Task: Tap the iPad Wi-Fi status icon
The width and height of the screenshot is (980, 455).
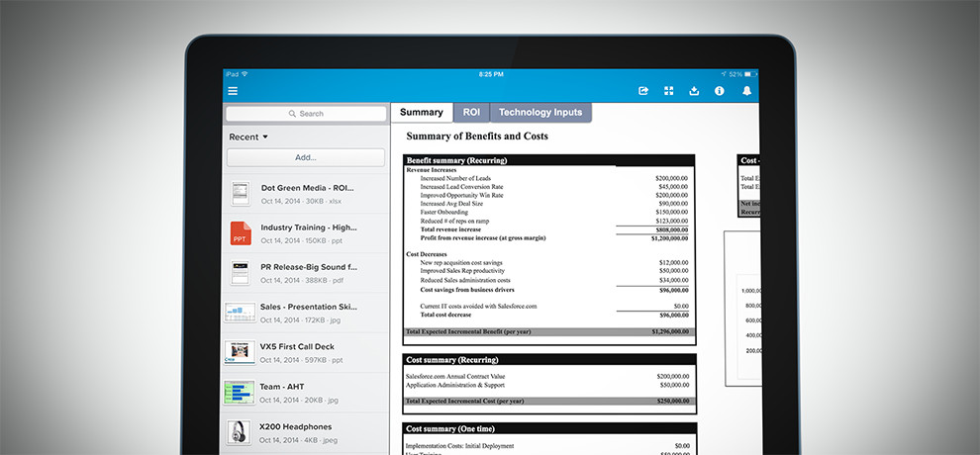Action: (245, 73)
